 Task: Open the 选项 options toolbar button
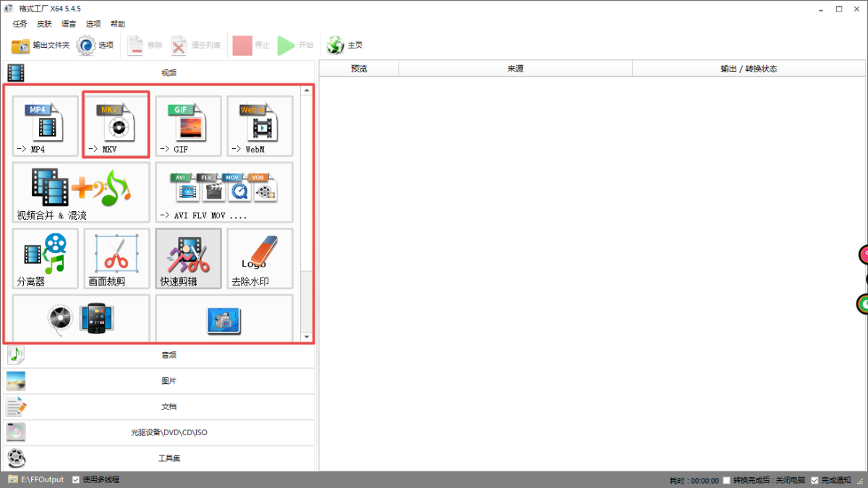pos(95,46)
